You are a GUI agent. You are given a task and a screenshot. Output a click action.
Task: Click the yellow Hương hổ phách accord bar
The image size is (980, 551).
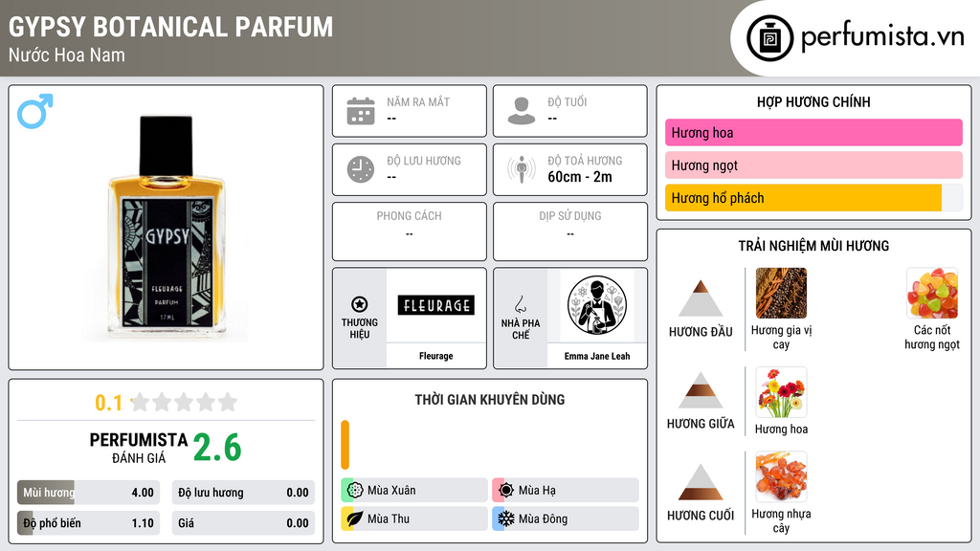tap(803, 198)
